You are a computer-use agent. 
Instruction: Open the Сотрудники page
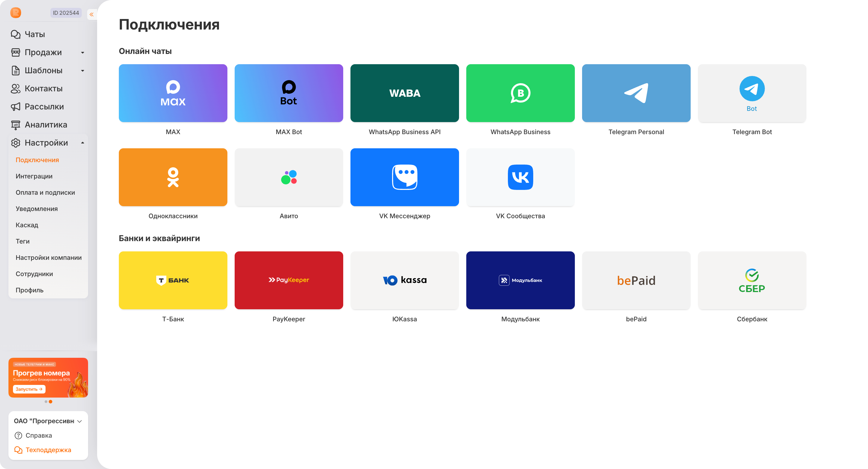pyautogui.click(x=34, y=274)
